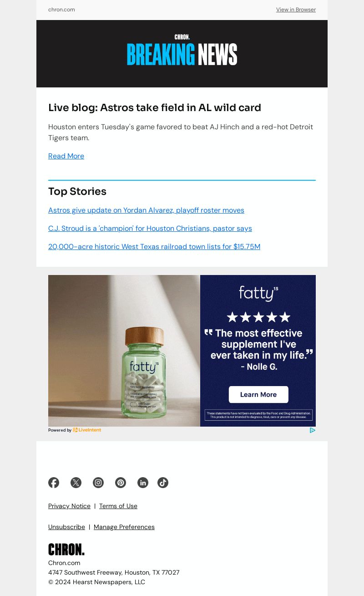Open Yordan Alvarez roster update story
Screen dimensions: 364x596
[146, 210]
